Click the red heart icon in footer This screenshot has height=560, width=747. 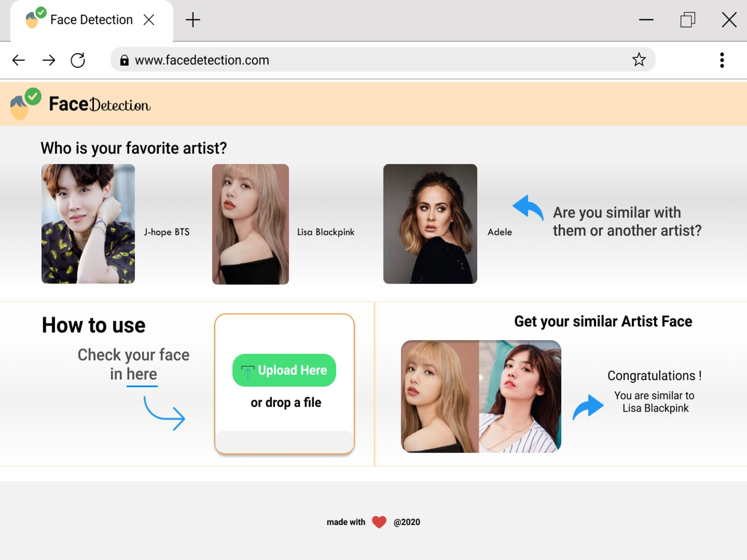379,522
